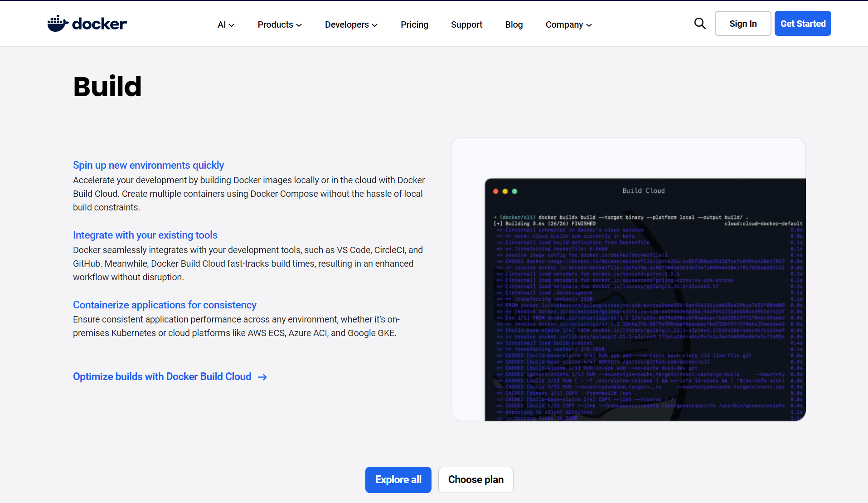The width and height of the screenshot is (868, 503).
Task: Click the Choose plan button
Action: [x=476, y=479]
